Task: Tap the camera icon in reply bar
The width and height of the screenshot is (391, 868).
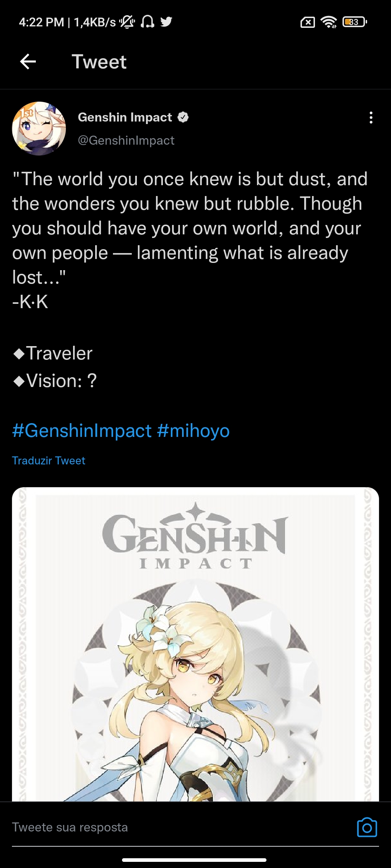Action: (x=367, y=827)
